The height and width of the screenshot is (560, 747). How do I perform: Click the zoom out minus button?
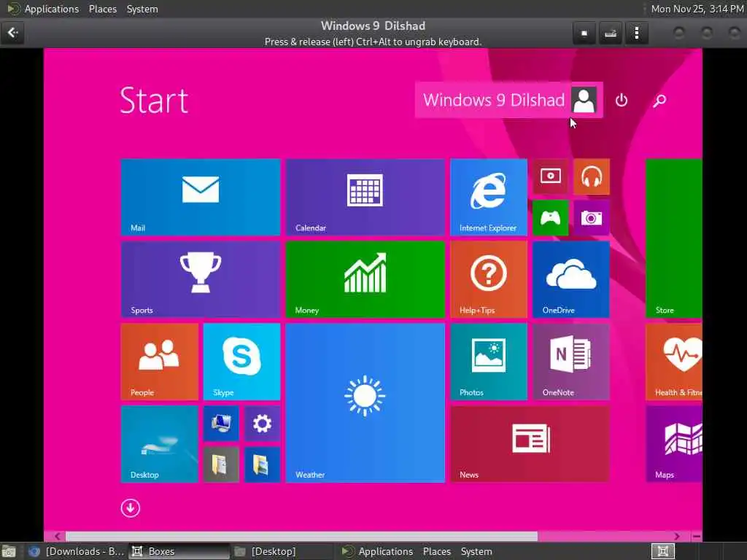coord(697,537)
